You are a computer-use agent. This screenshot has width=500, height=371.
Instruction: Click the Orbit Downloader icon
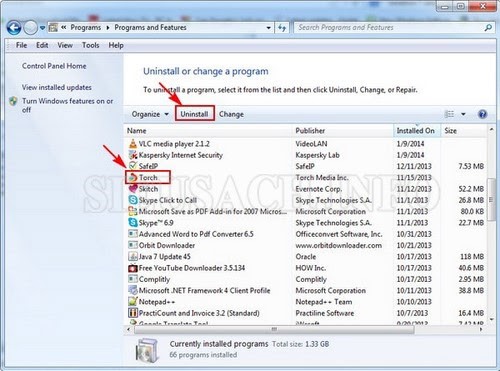(x=133, y=245)
